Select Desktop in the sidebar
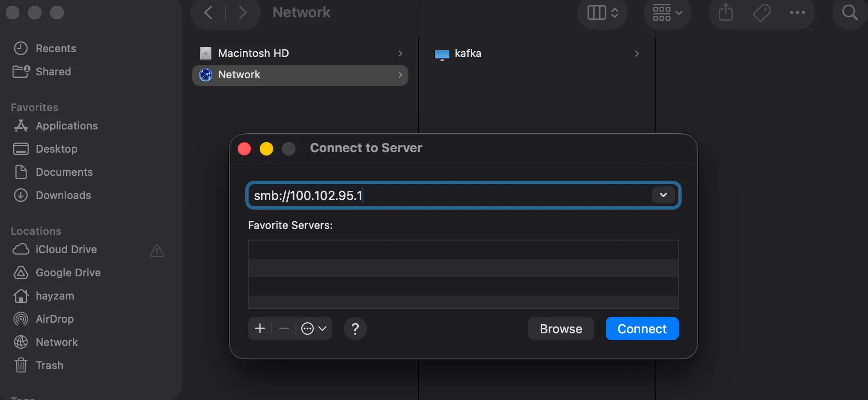 [x=45, y=149]
